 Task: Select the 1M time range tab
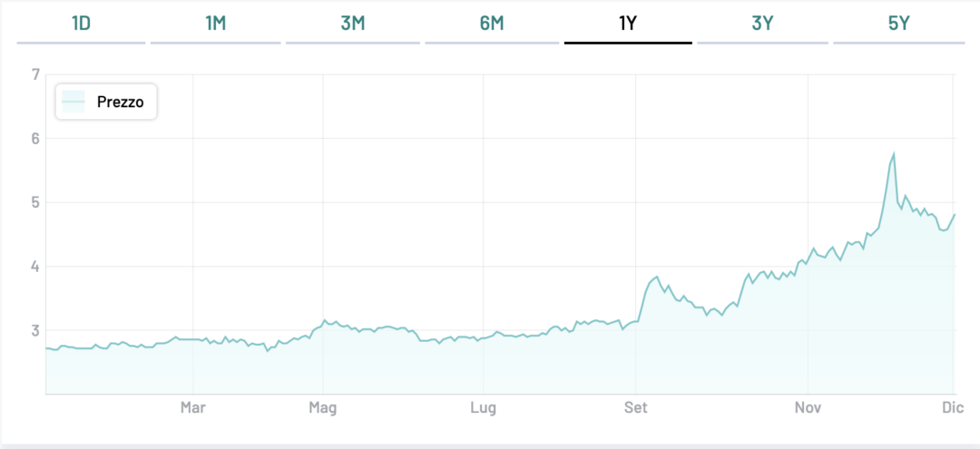click(x=215, y=23)
